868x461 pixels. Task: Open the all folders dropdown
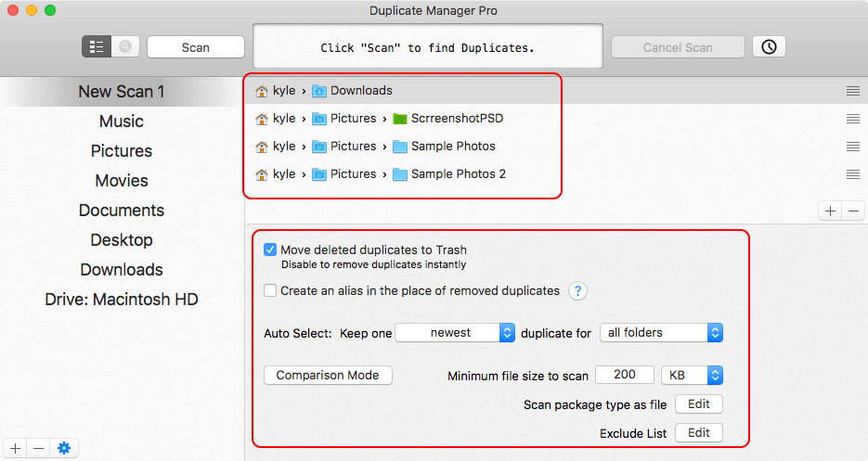pos(661,333)
